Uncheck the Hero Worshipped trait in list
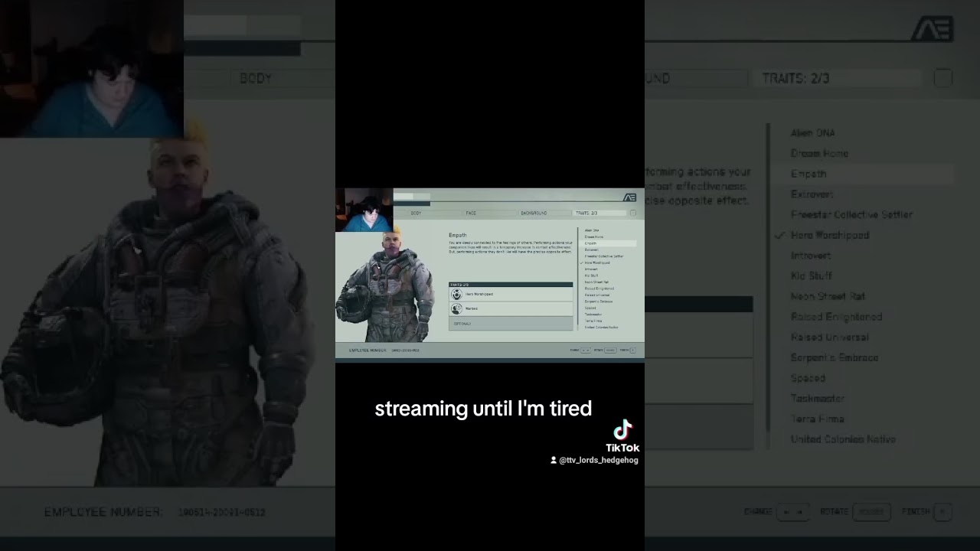The width and height of the screenshot is (980, 551). (597, 262)
